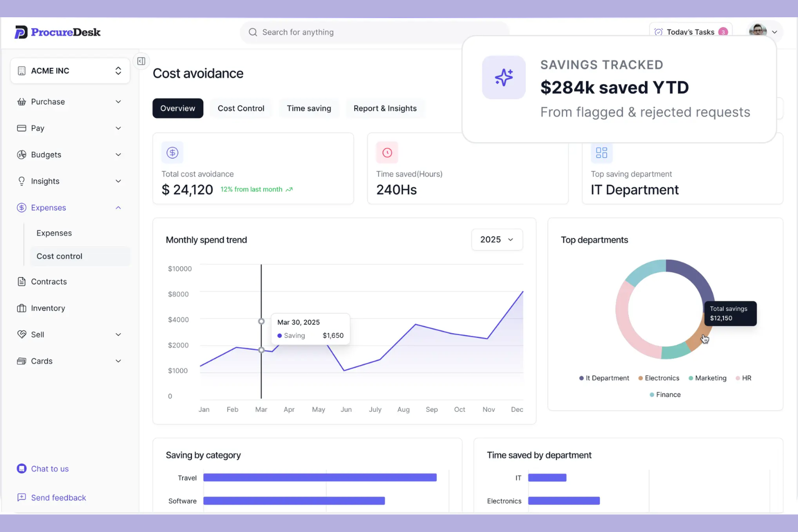Click the IT Department top saving text
This screenshot has width=798, height=532.
pos(635,190)
